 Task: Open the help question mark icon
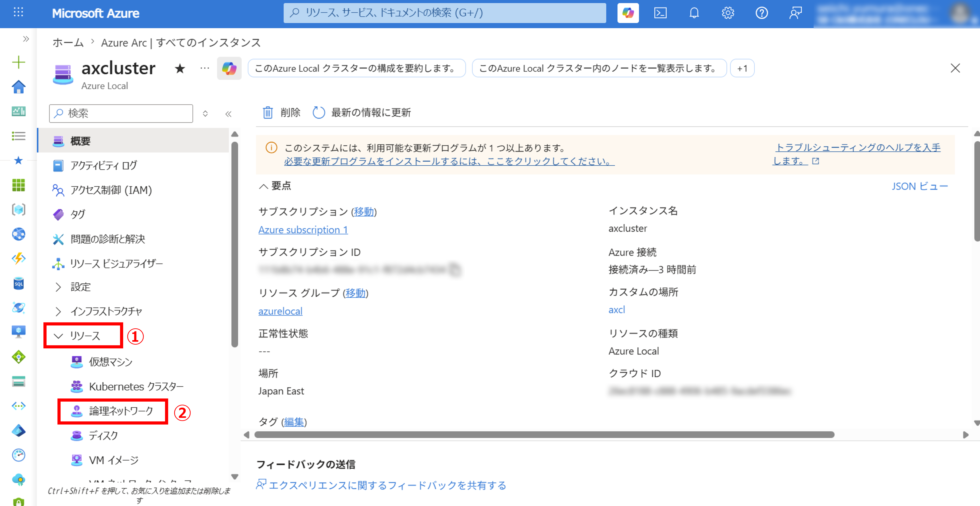click(x=761, y=13)
